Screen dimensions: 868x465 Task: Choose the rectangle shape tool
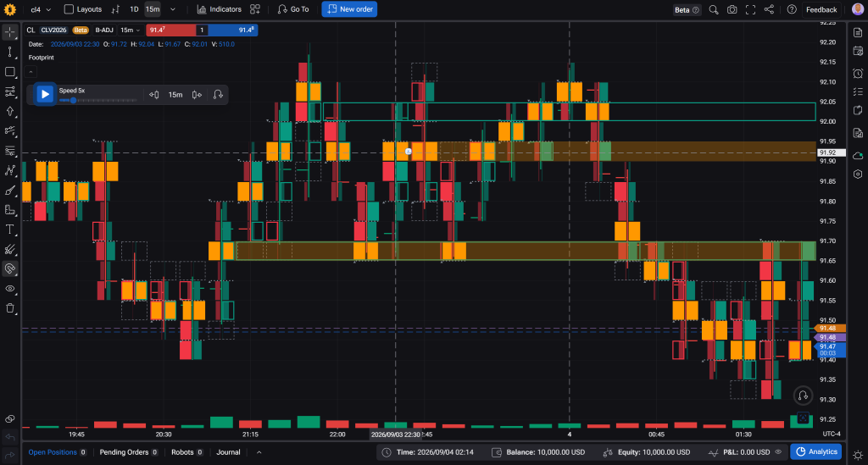10,72
